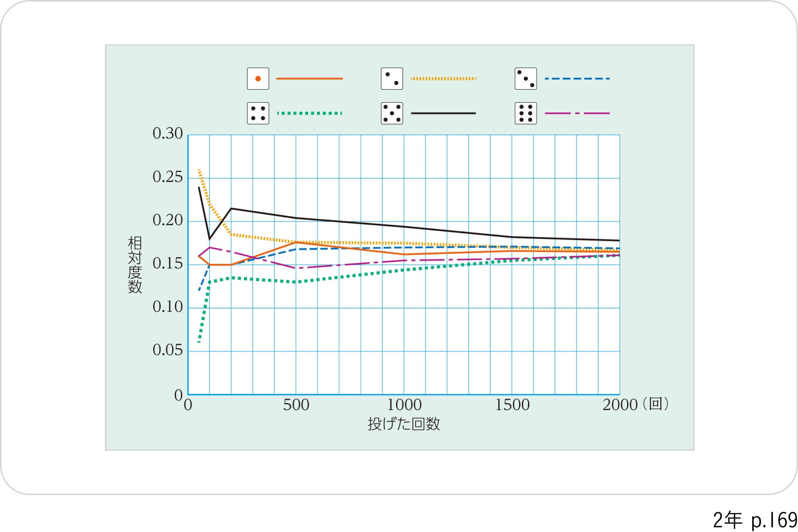The height and width of the screenshot is (532, 798).
Task: Click the 1000 x-axis tick label
Action: point(404,405)
